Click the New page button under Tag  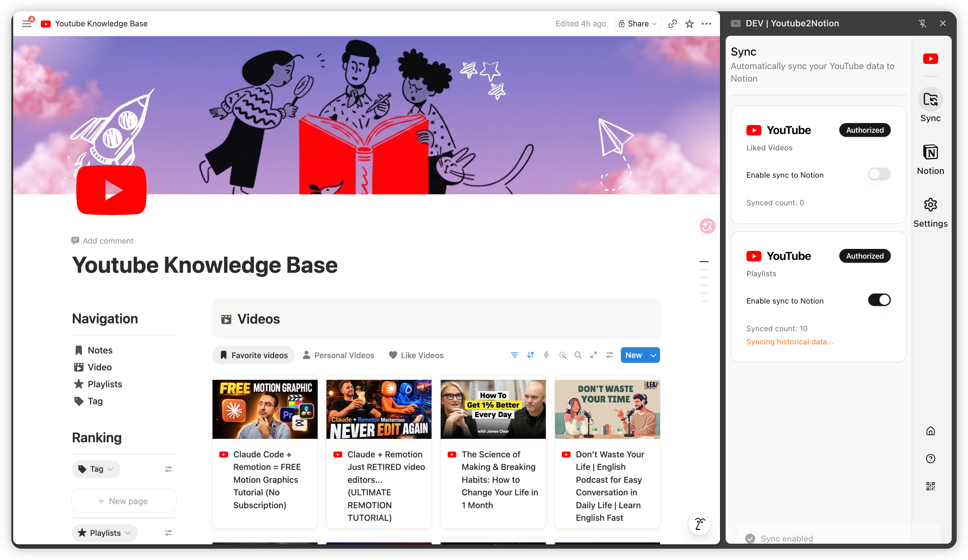124,501
